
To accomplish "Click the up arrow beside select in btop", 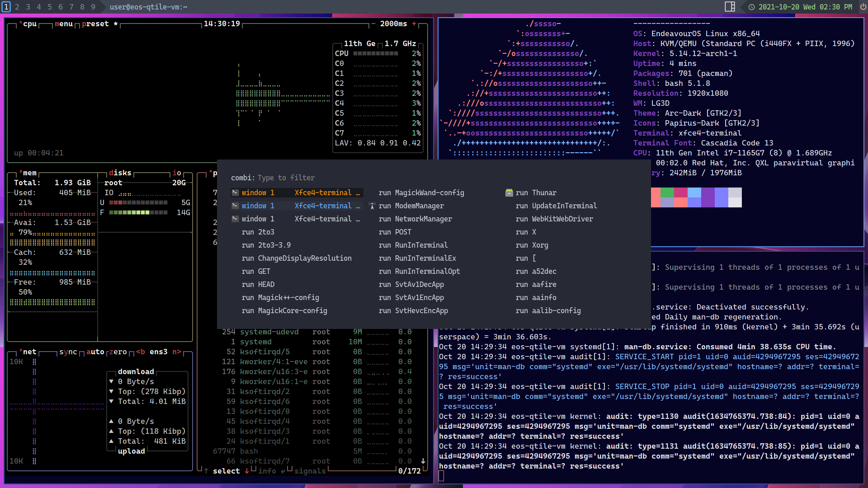I will point(206,471).
